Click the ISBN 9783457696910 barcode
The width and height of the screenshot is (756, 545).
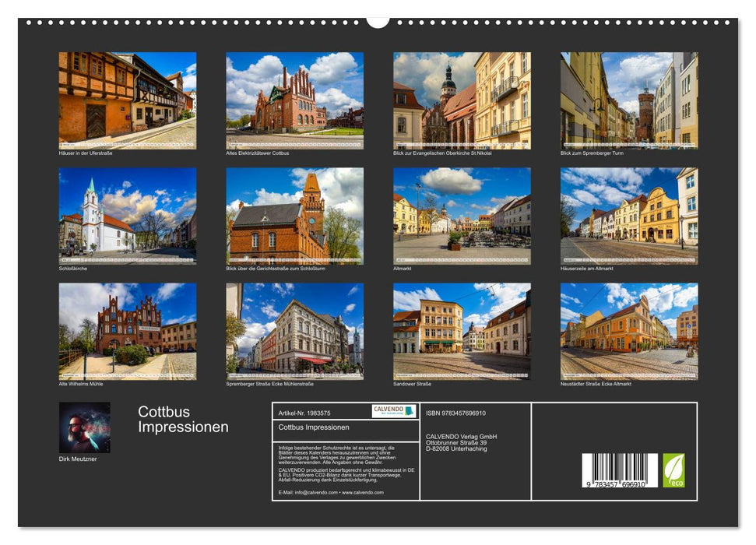pyautogui.click(x=621, y=469)
